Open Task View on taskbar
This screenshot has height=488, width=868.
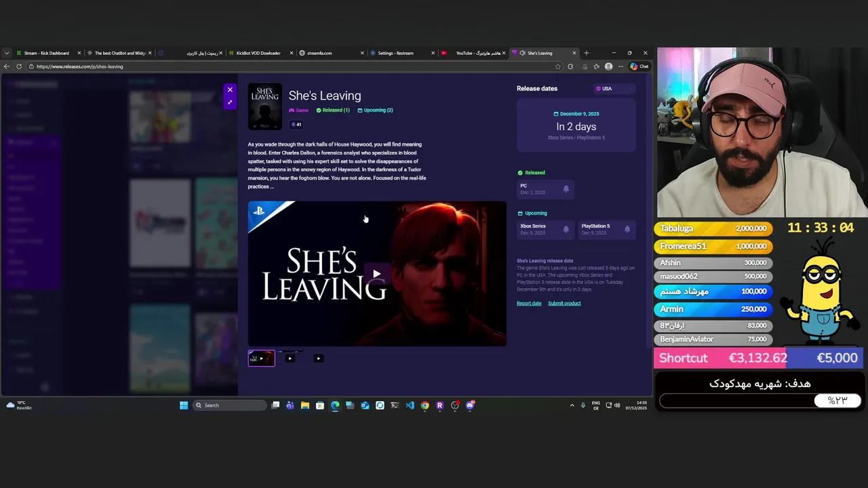275,405
